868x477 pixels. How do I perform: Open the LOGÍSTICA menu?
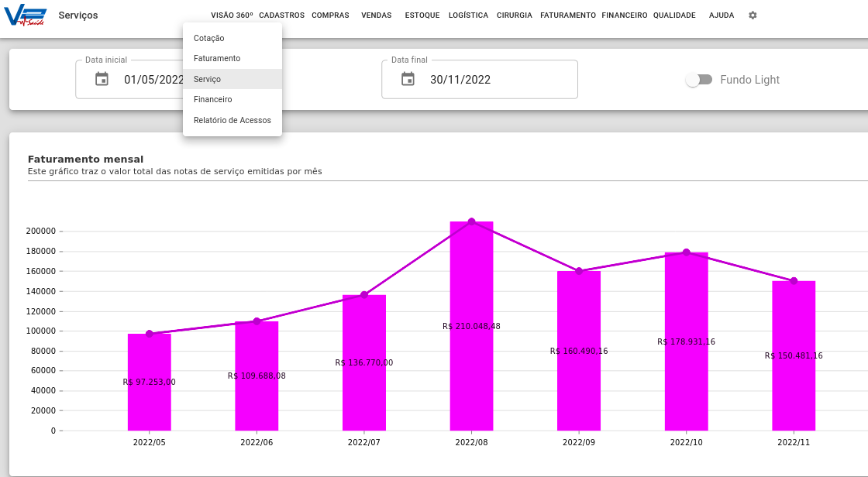tap(468, 15)
